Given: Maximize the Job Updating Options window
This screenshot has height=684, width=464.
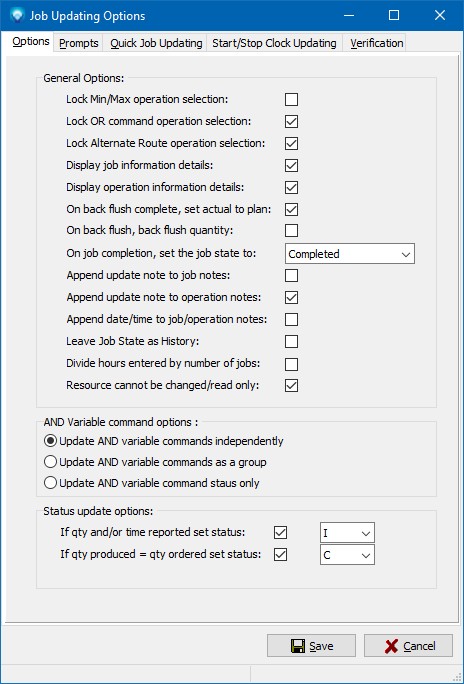Looking at the screenshot, I should click(394, 15).
